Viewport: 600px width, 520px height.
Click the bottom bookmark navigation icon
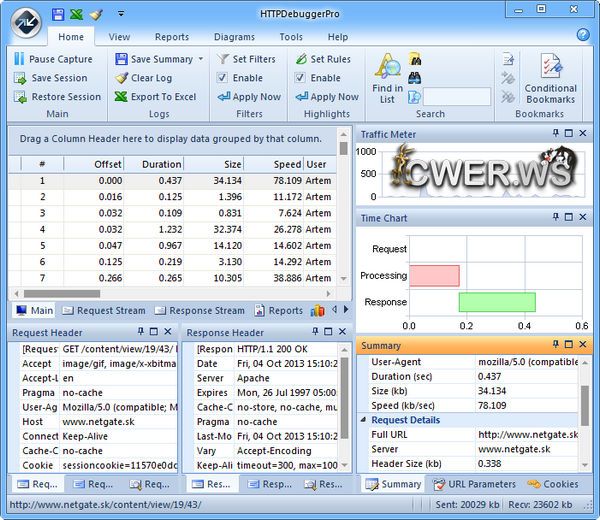click(508, 97)
